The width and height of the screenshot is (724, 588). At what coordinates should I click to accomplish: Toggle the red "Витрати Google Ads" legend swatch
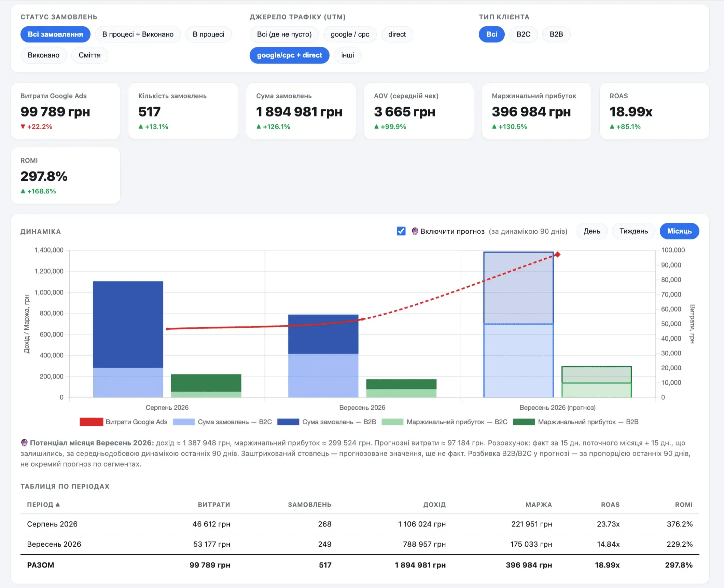tap(91, 422)
